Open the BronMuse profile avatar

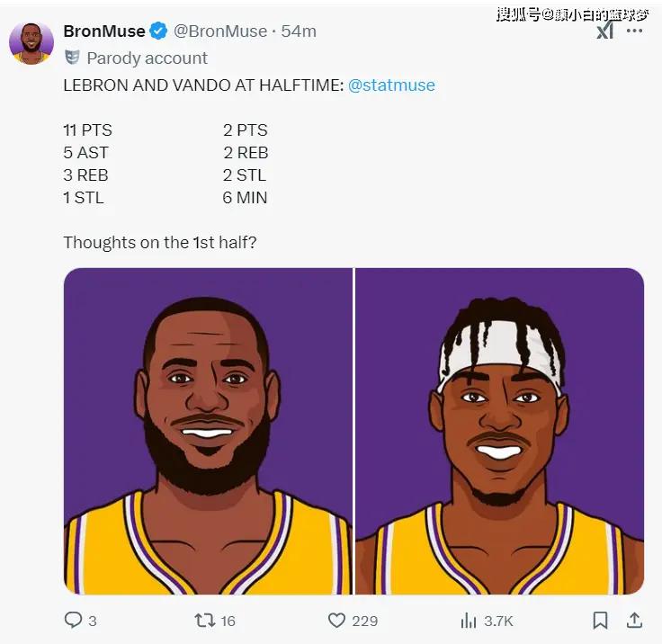(x=31, y=42)
